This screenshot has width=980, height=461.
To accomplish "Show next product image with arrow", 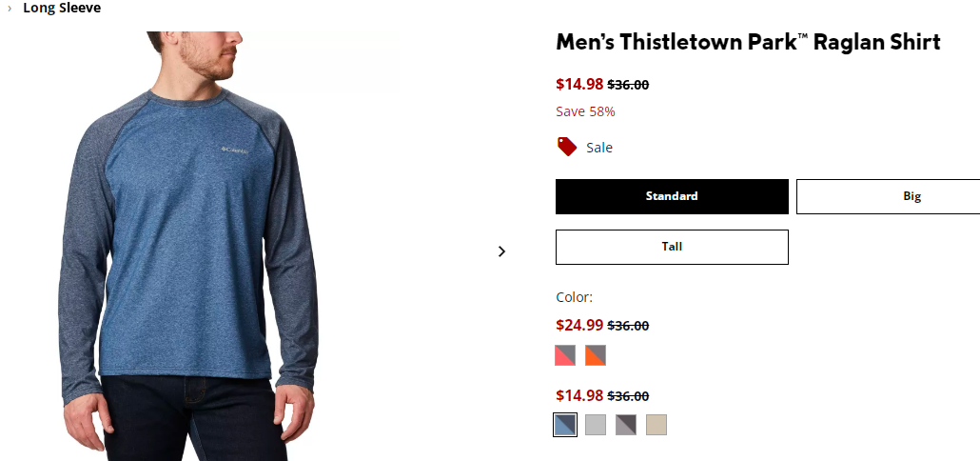I will coord(501,251).
